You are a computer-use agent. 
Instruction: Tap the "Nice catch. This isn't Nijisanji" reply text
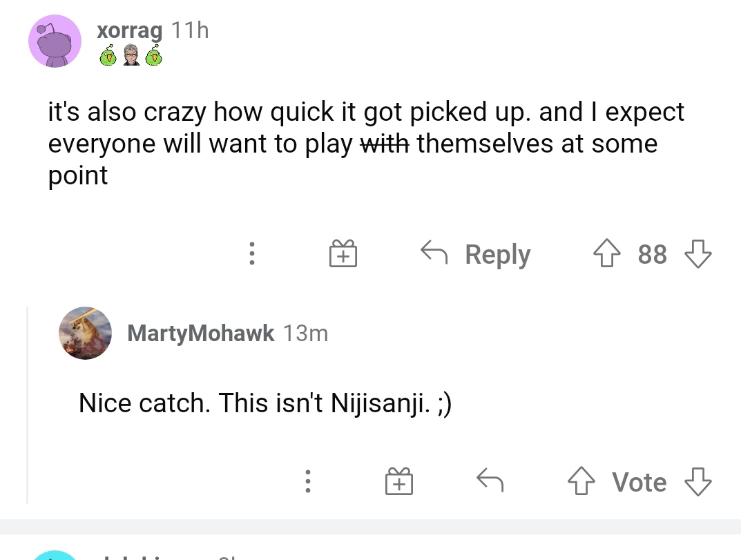(265, 403)
